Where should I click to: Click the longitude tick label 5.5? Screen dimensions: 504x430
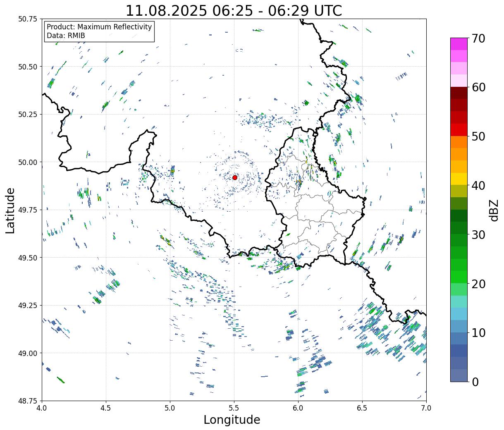(x=234, y=408)
